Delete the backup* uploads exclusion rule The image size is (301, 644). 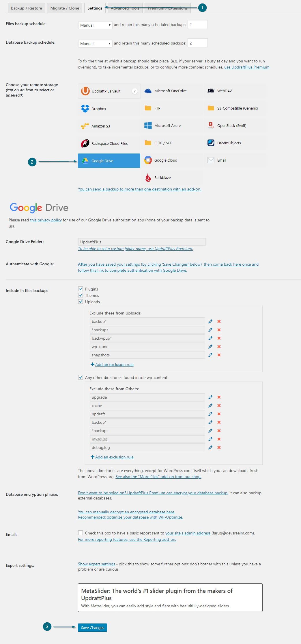219,321
